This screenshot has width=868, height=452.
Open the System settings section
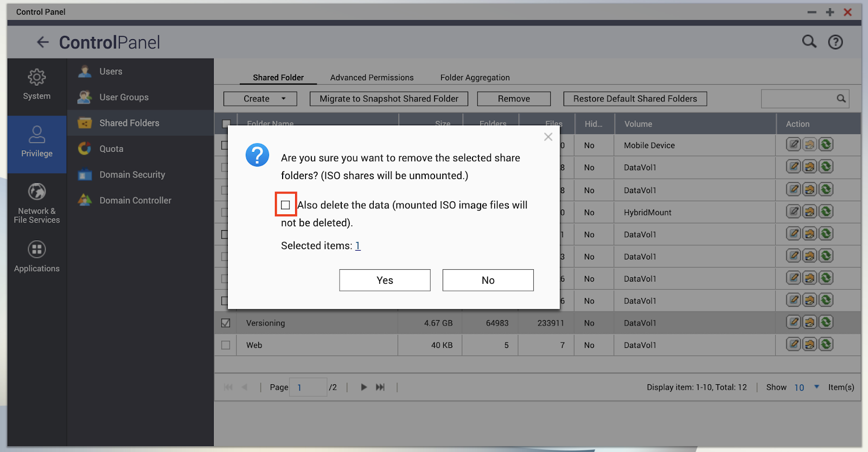pos(36,85)
